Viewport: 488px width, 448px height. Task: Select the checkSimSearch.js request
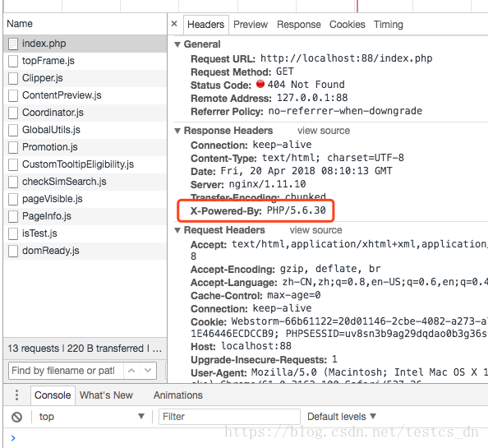(x=85, y=182)
